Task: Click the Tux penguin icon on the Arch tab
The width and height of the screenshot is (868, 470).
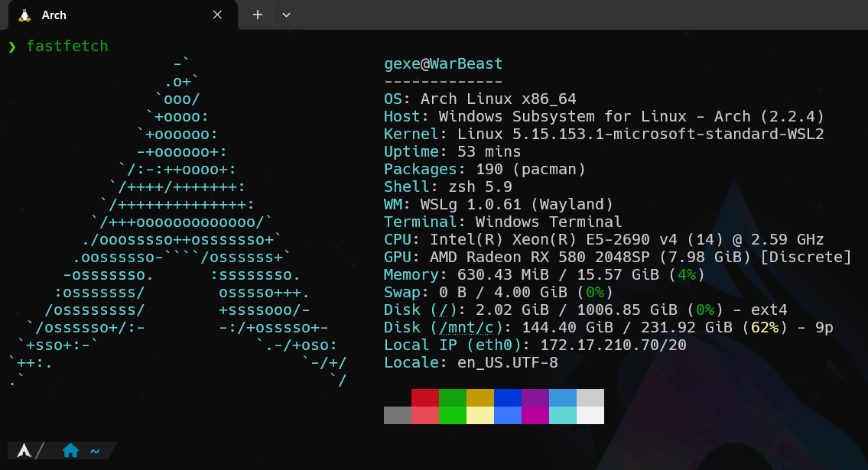Action: pos(24,15)
